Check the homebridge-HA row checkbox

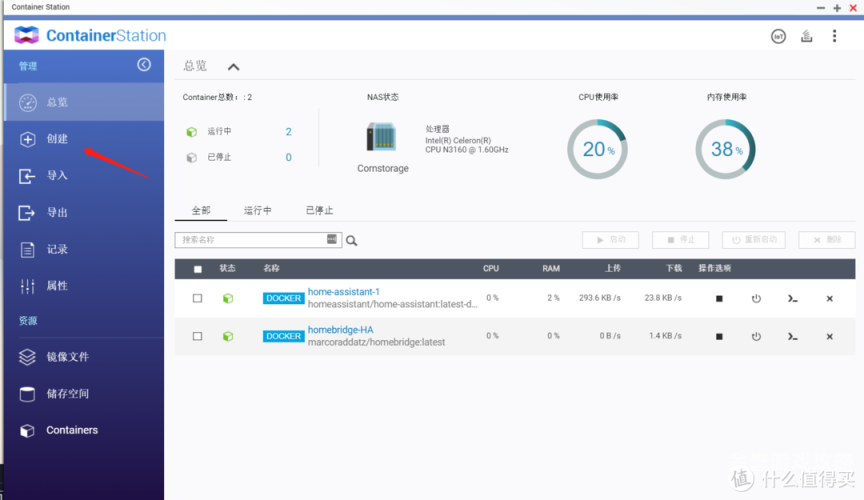coord(197,336)
